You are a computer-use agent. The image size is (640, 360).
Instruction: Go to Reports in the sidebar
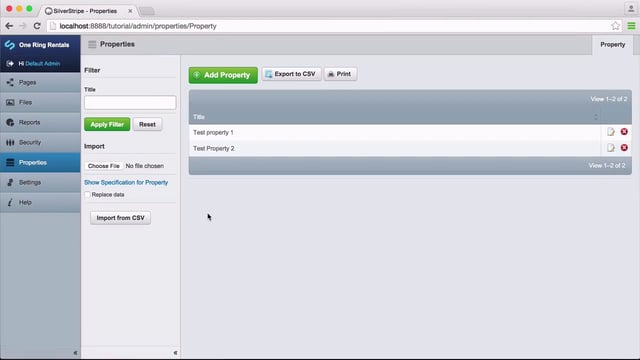coord(40,122)
